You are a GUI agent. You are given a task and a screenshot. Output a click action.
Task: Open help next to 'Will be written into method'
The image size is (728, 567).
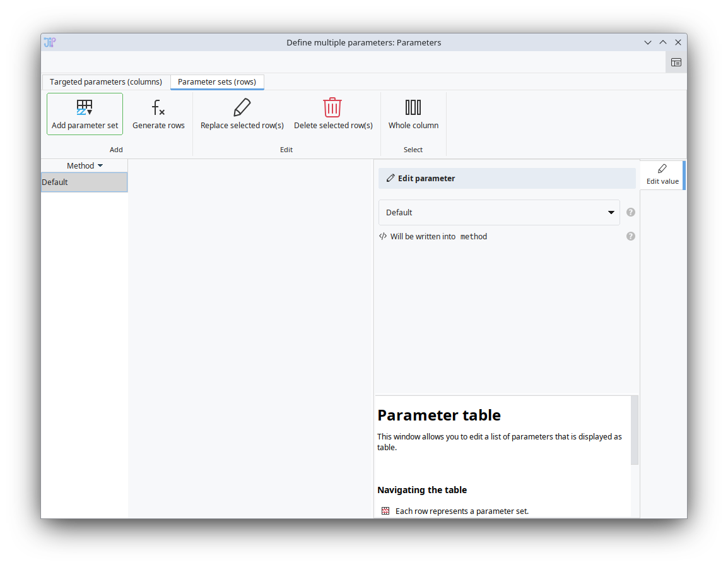pyautogui.click(x=630, y=236)
